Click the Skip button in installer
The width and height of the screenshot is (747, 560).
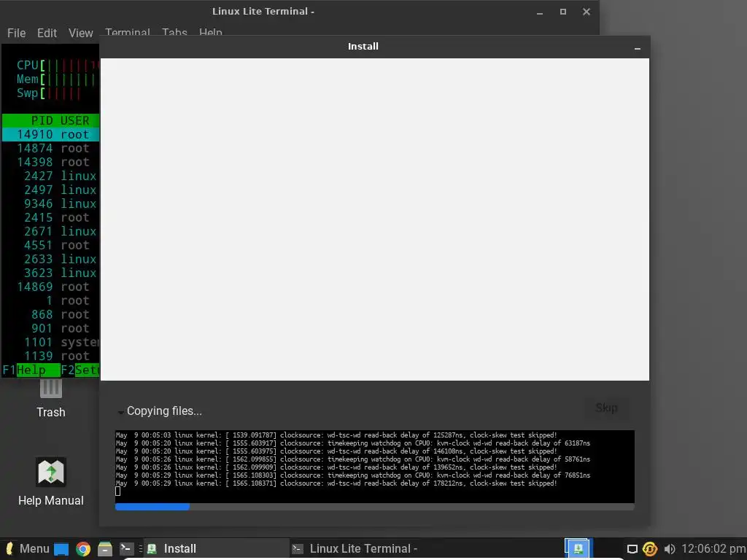tap(606, 408)
